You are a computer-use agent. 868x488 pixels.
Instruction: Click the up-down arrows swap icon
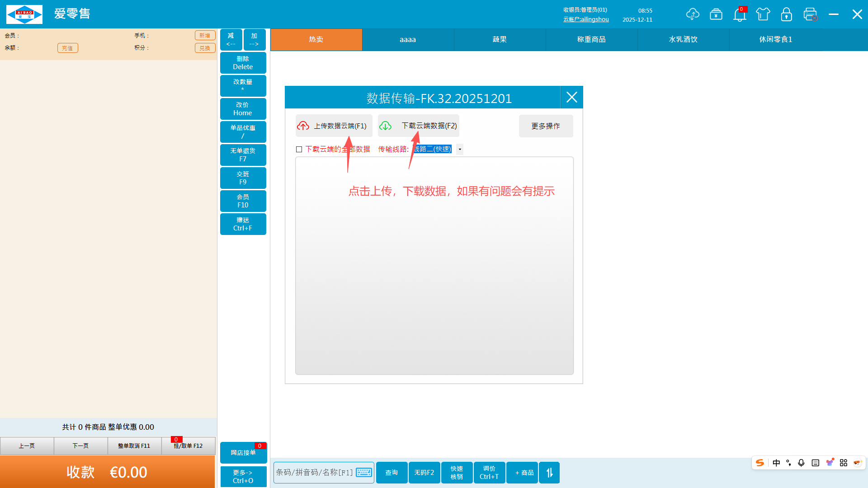[549, 473]
